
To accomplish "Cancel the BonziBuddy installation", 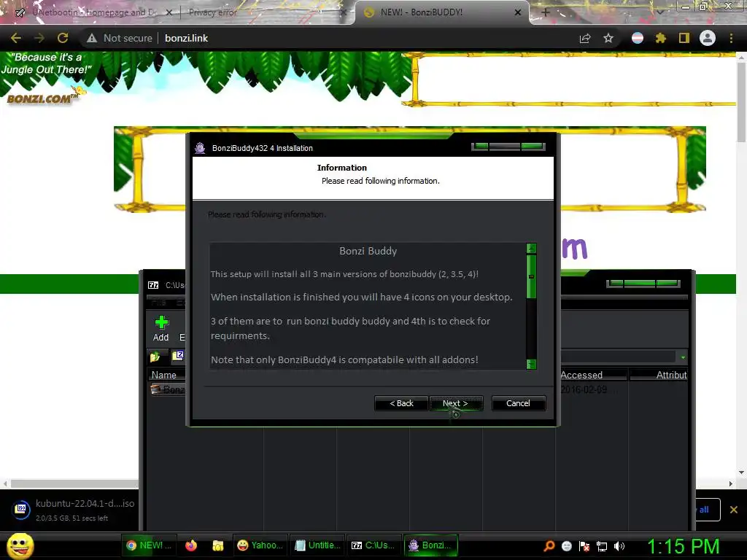I will point(519,403).
